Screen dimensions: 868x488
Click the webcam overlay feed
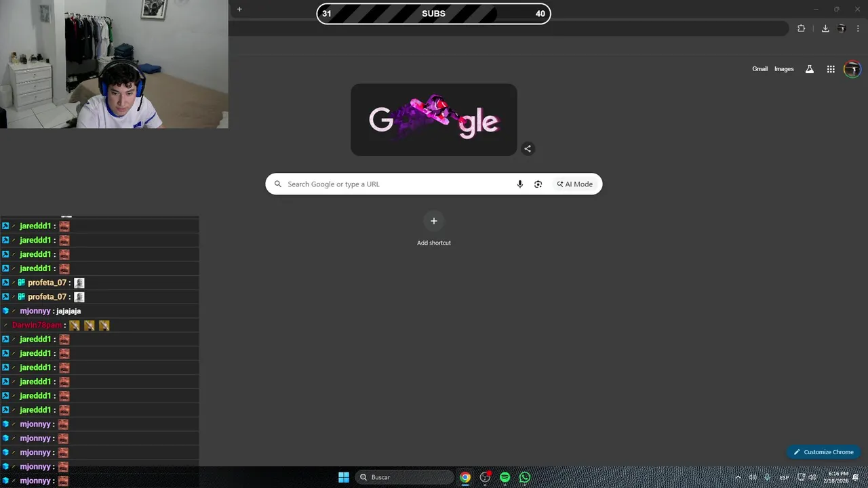114,64
